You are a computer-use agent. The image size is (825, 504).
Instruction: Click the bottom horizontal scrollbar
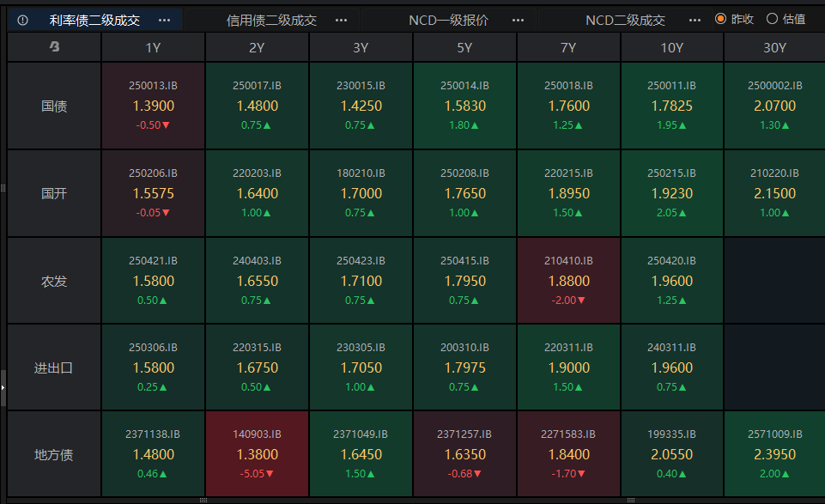(429, 500)
